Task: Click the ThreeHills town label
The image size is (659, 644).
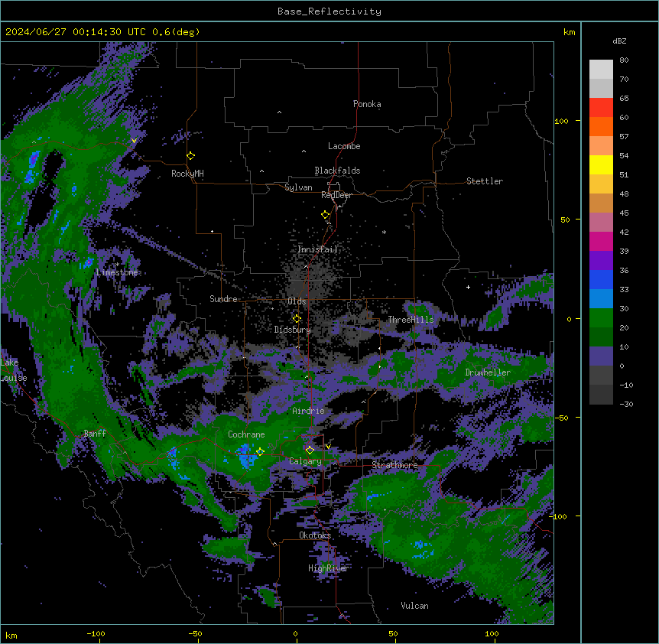Action: coord(411,320)
